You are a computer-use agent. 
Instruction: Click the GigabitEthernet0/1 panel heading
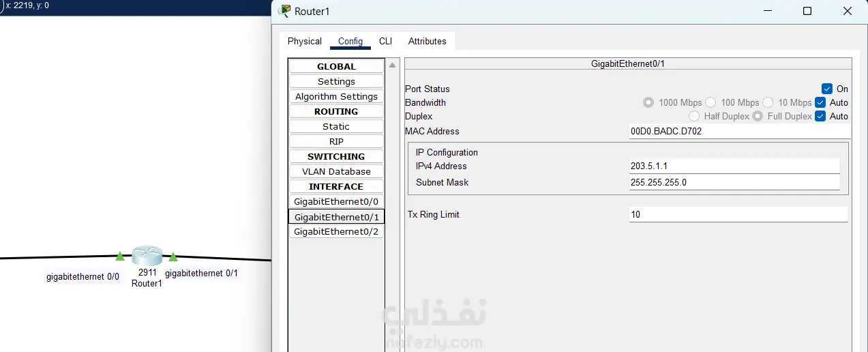tap(628, 63)
